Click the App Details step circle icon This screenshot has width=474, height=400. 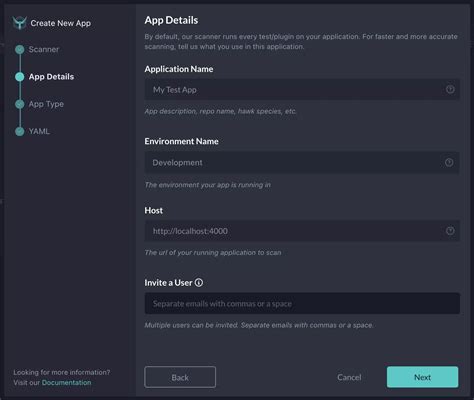coord(20,77)
